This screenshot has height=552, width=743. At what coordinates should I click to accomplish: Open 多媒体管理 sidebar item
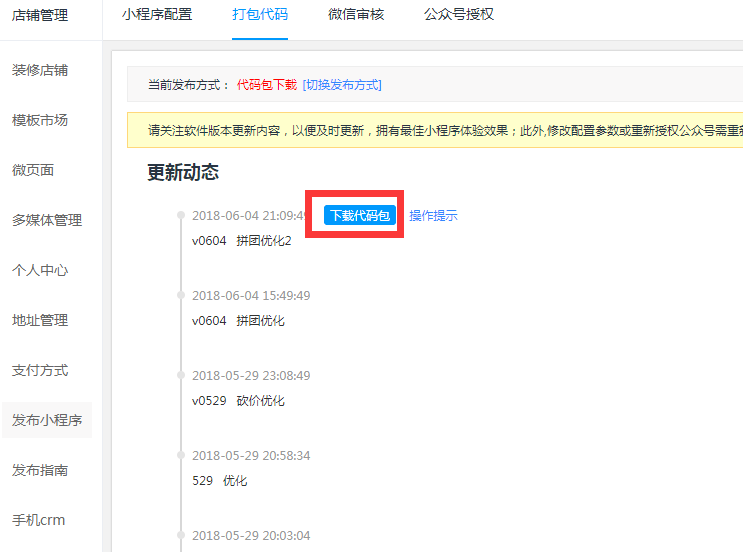coord(47,220)
